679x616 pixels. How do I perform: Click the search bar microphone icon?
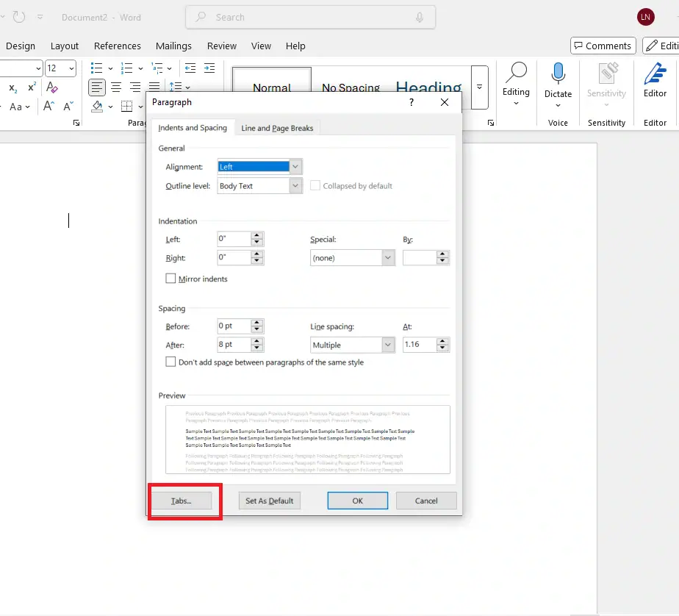click(420, 17)
